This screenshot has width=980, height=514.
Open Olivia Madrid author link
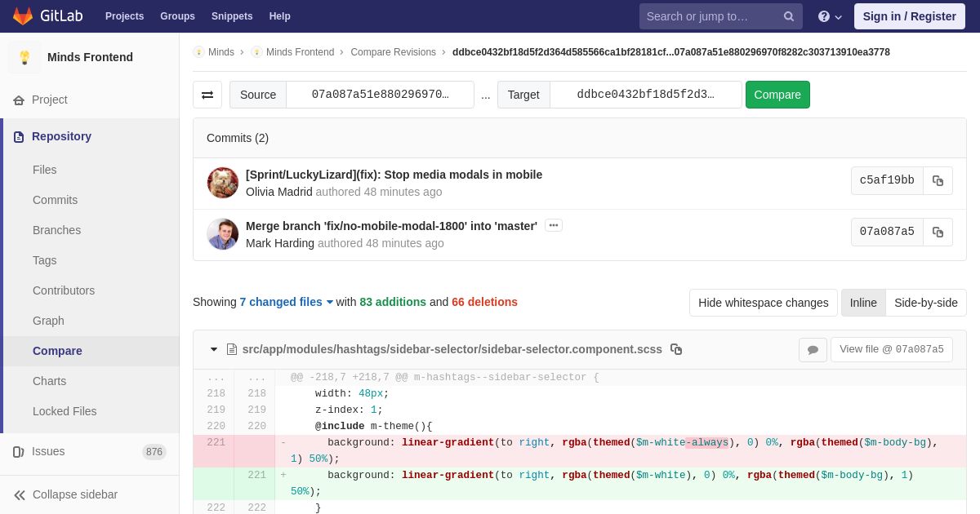279,192
